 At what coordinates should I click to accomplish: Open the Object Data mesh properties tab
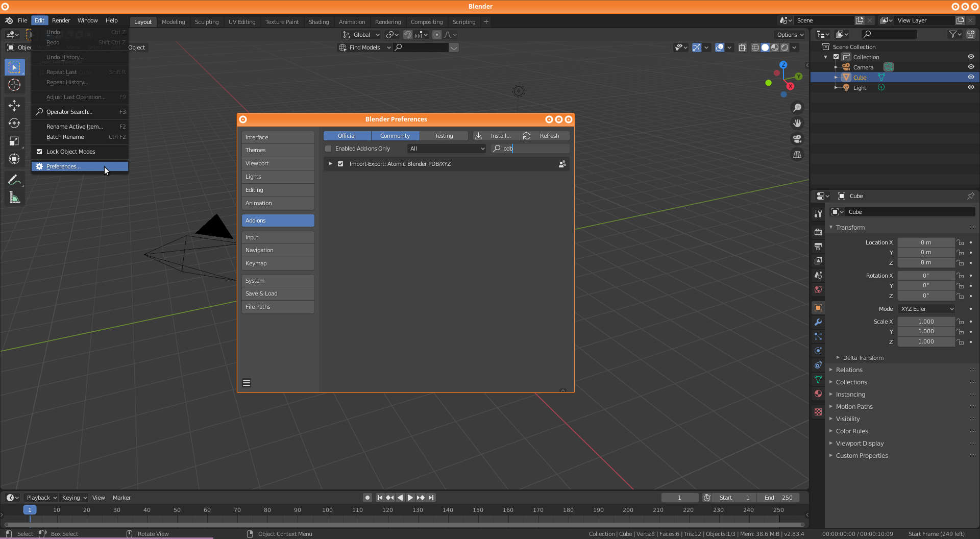[818, 379]
